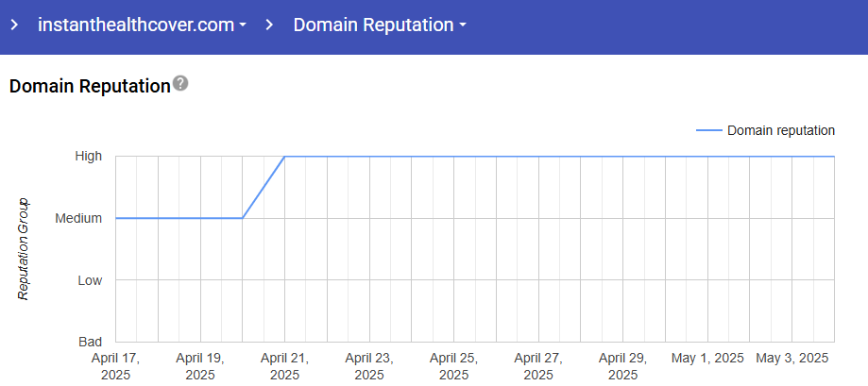Viewport: 868px width, 386px height.
Task: Click the chevron before Domain Reputation breadcrumb
Action: [270, 25]
